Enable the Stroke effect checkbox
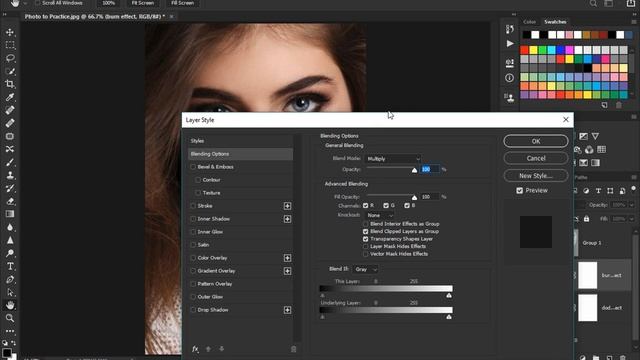Screen dimensions: 640x360 click(193, 206)
